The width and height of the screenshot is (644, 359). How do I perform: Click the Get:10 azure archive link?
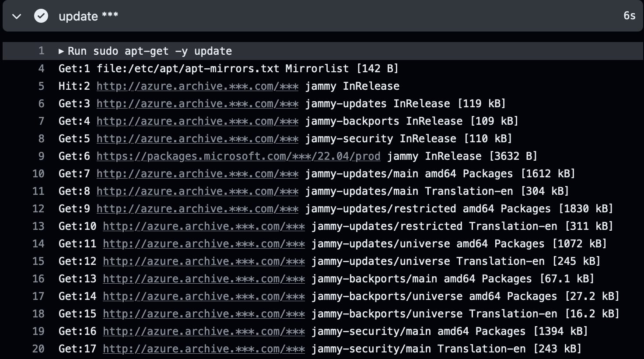point(204,226)
